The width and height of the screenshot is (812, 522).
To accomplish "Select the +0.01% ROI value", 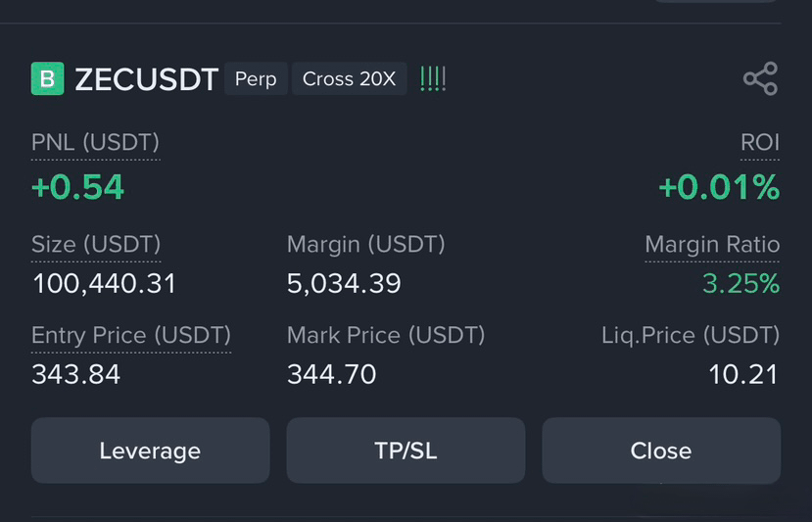I will [719, 187].
